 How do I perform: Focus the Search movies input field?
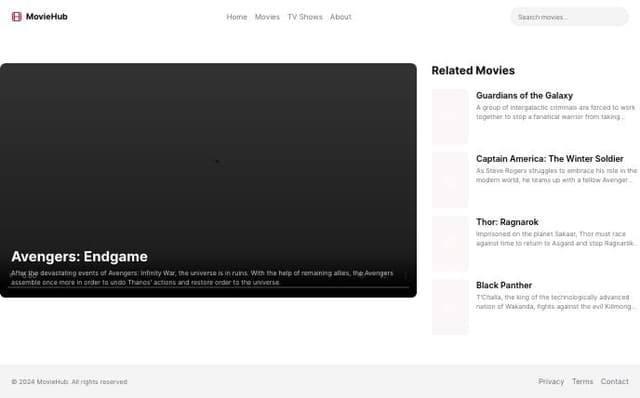click(x=569, y=17)
